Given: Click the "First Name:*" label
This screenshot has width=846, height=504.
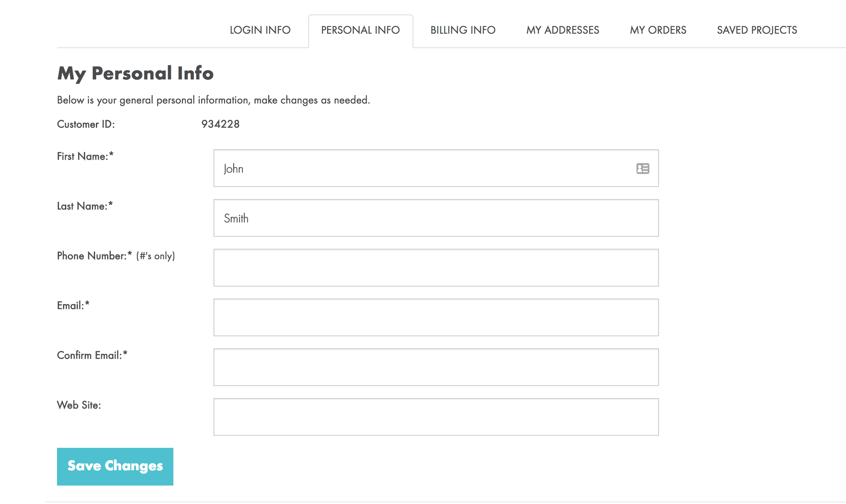Looking at the screenshot, I should click(85, 156).
